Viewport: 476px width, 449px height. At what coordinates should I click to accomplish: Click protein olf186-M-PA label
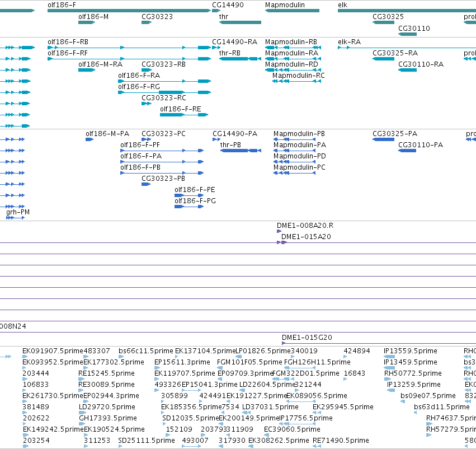(x=107, y=134)
